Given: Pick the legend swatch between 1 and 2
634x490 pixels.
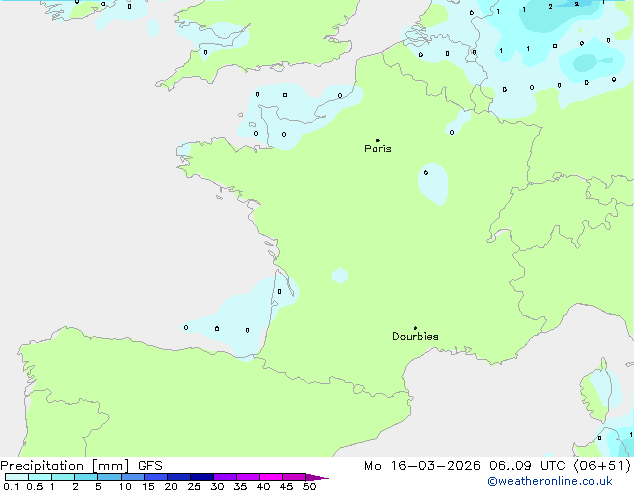Looking at the screenshot, I should [63, 477].
